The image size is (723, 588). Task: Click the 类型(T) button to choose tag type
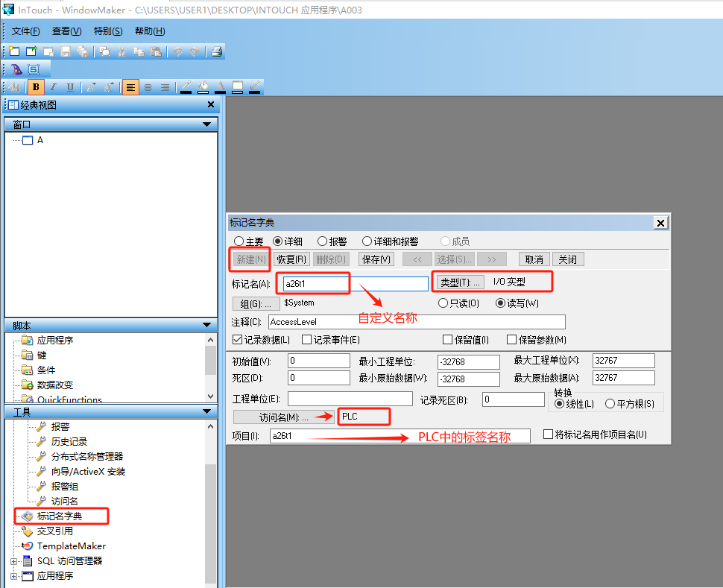tap(462, 282)
